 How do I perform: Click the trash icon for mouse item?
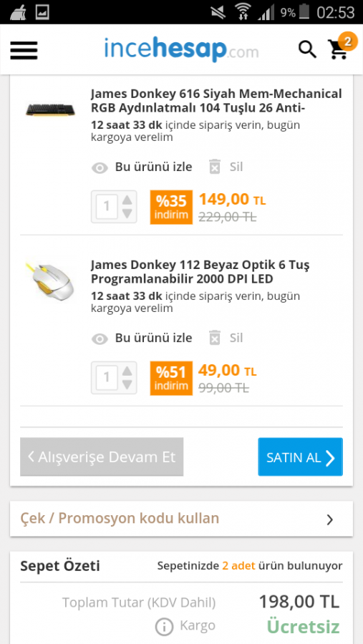215,338
